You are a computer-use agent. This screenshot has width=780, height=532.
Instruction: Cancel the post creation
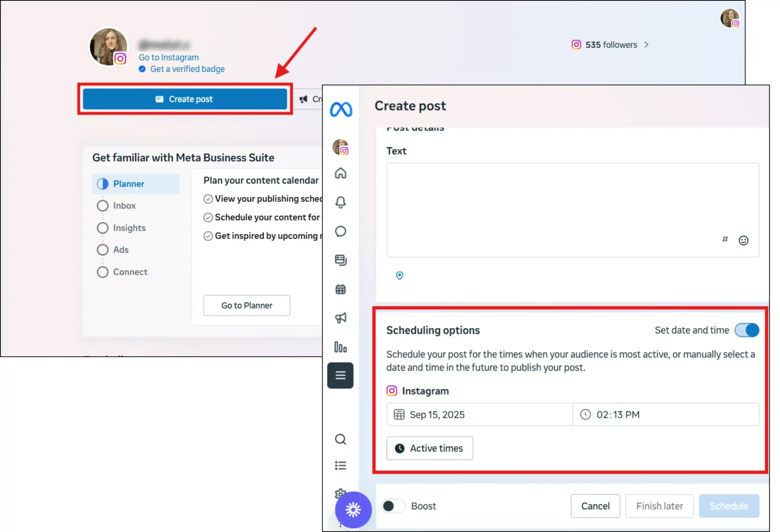point(595,506)
